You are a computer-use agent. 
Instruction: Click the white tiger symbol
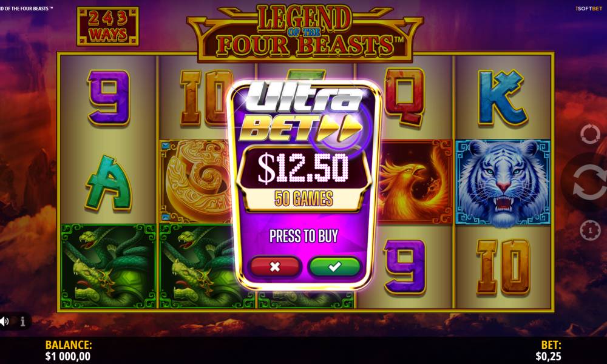[x=503, y=182]
